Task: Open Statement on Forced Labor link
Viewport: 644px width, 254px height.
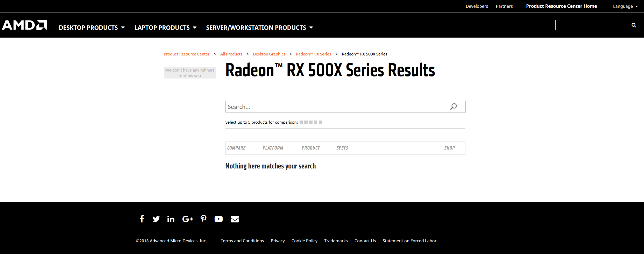Action: pyautogui.click(x=409, y=241)
